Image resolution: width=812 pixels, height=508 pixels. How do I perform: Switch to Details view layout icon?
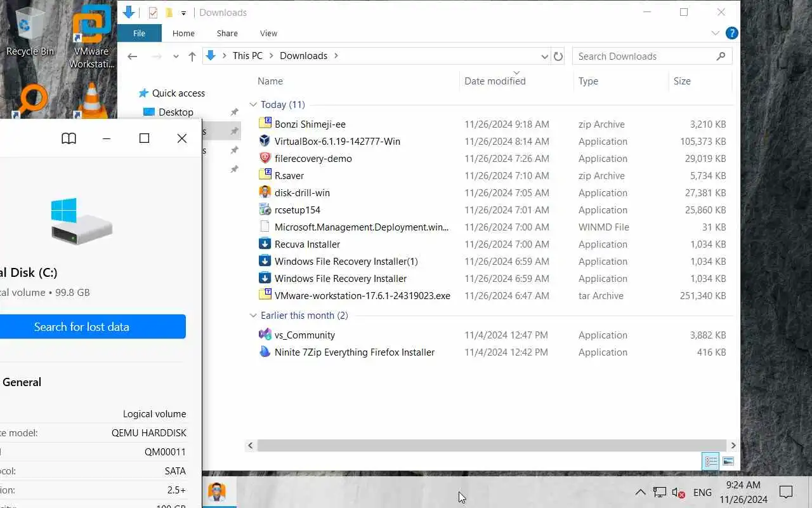tap(710, 462)
